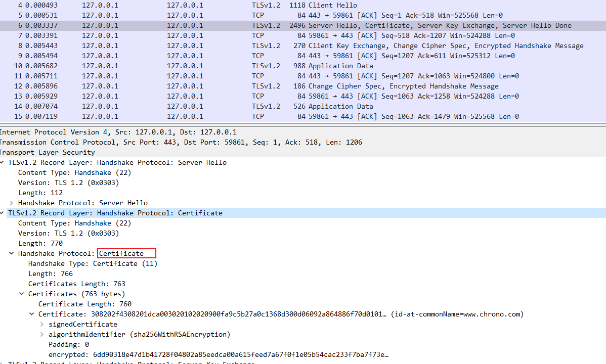Select packet 15 TCP ACK row
Viewport: 606px width, 364px height.
pos(304,116)
